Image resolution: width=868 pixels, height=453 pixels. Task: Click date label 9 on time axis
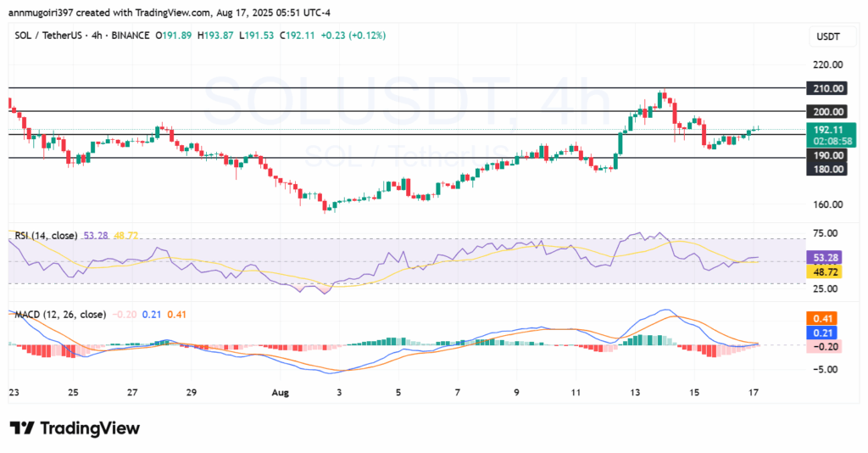516,393
